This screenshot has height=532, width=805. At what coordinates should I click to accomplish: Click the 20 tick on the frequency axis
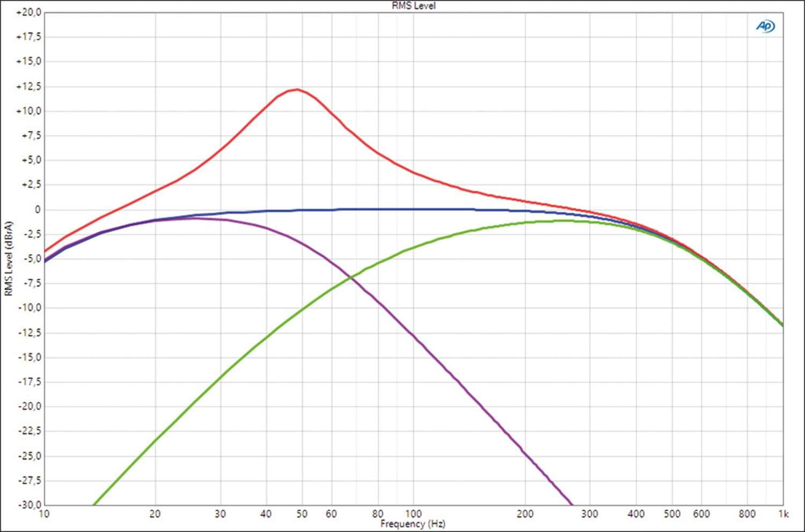tap(155, 514)
